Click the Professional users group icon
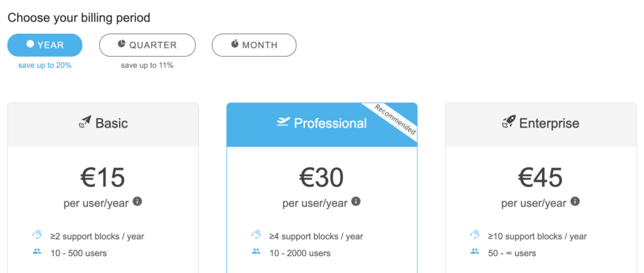 [x=255, y=252]
